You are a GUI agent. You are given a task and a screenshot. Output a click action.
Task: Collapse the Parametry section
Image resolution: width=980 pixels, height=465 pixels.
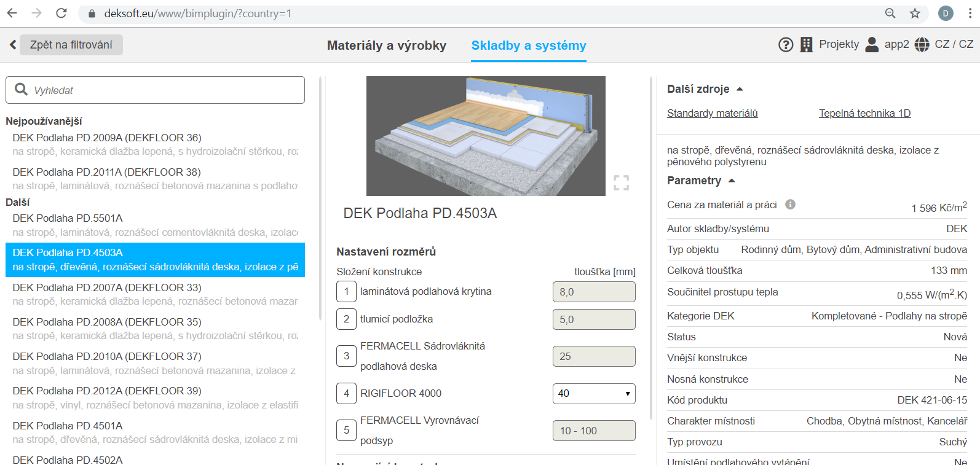[732, 181]
